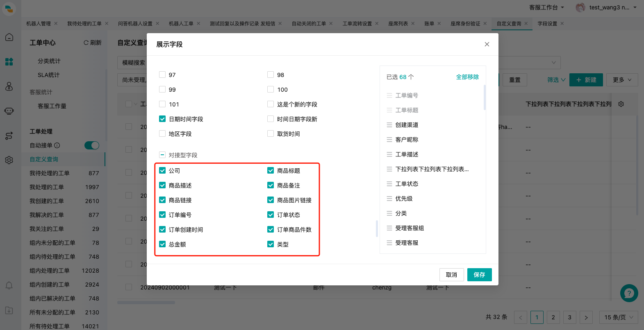The height and width of the screenshot is (330, 644).
Task: Open the download icon in left sidebar
Action: pyautogui.click(x=9, y=310)
